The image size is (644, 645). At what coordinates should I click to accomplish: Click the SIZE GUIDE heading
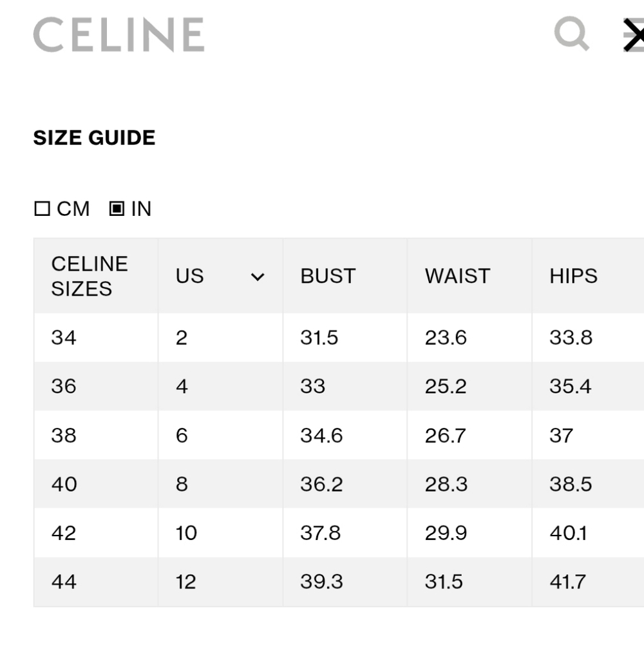[94, 137]
